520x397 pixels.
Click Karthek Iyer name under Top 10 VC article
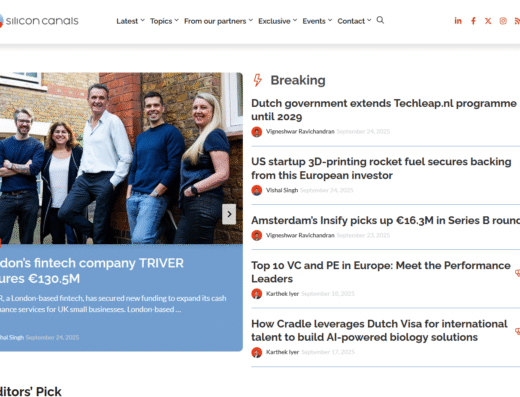[x=282, y=294]
